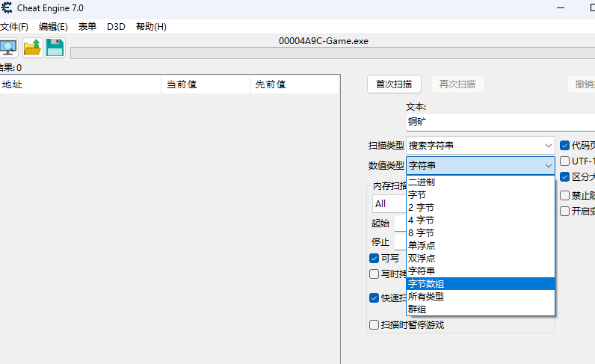
Task: Click the 当前值 column header
Action: tap(206, 84)
